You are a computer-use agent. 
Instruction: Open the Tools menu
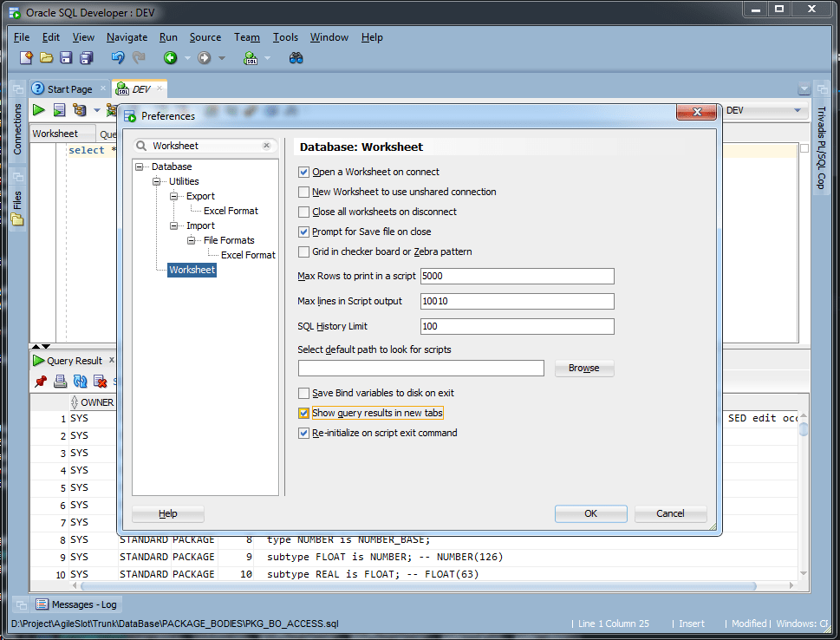coord(285,37)
